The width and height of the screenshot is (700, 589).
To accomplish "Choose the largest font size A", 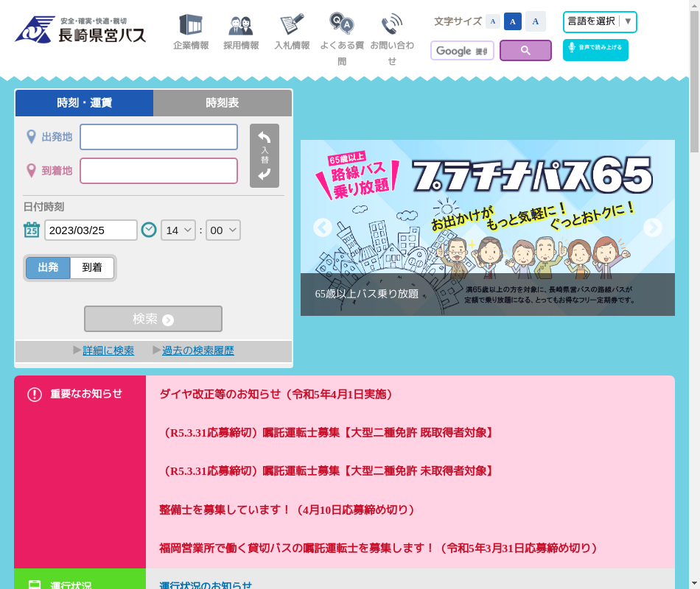I will pyautogui.click(x=536, y=21).
